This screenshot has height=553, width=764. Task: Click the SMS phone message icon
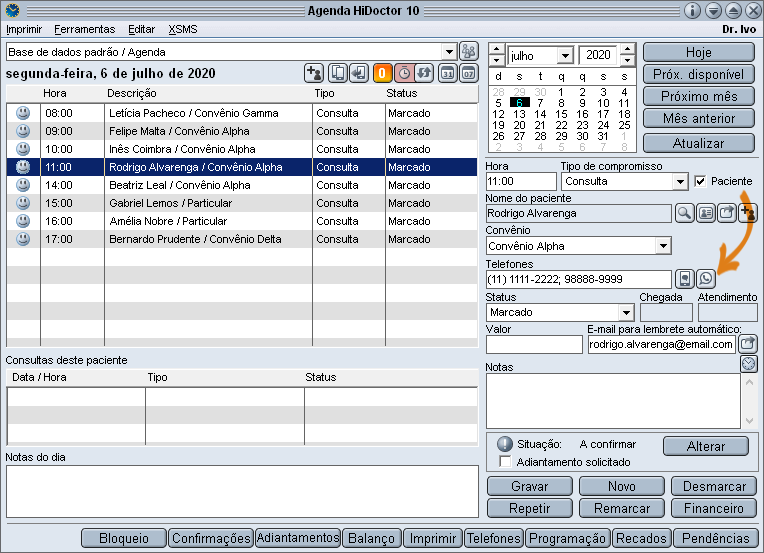click(x=685, y=279)
